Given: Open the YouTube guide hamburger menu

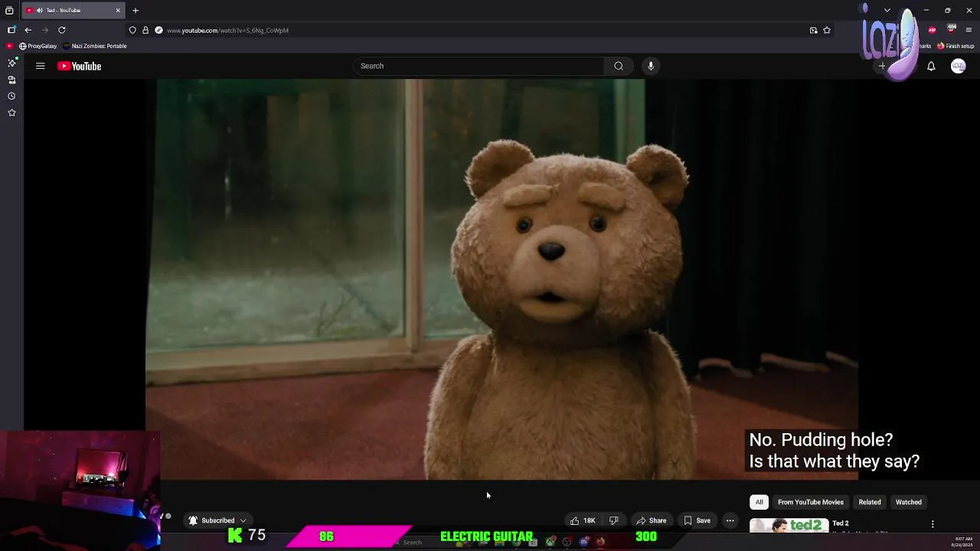Looking at the screenshot, I should [40, 66].
